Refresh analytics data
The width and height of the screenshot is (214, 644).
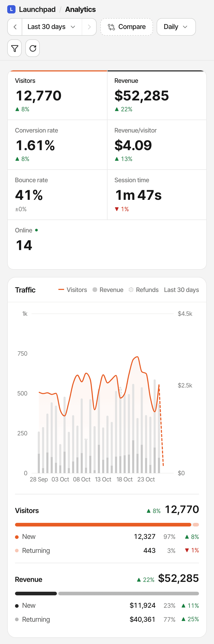pyautogui.click(x=33, y=48)
